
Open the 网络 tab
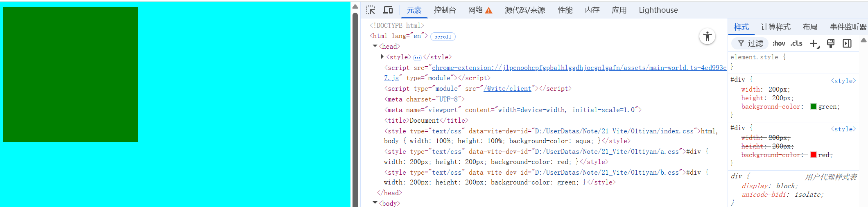click(475, 10)
